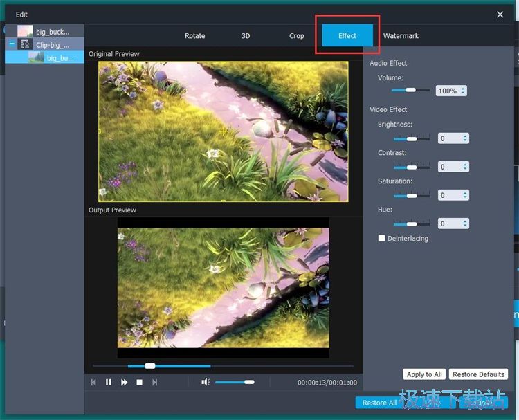Click the Apply to All button
The width and height of the screenshot is (519, 420).
(x=424, y=374)
